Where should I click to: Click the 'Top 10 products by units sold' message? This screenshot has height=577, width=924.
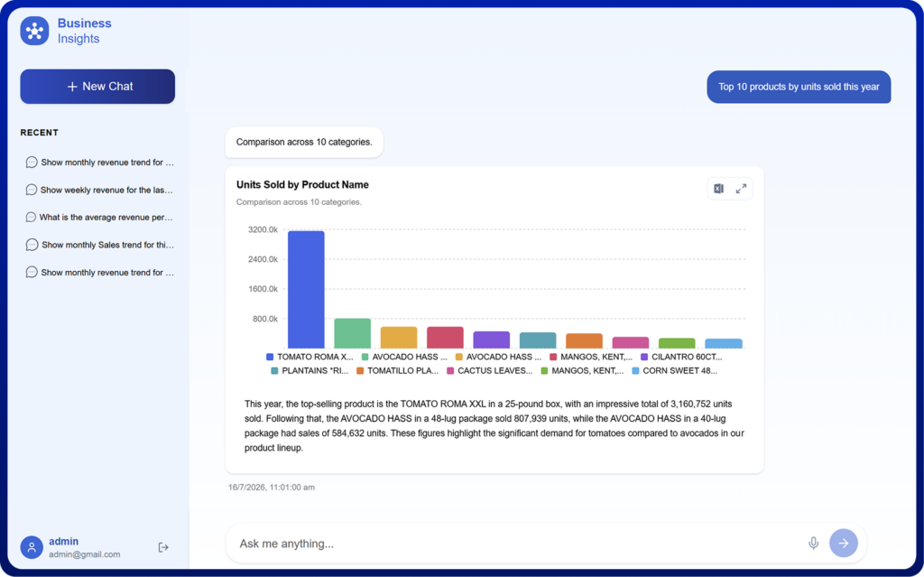(799, 87)
